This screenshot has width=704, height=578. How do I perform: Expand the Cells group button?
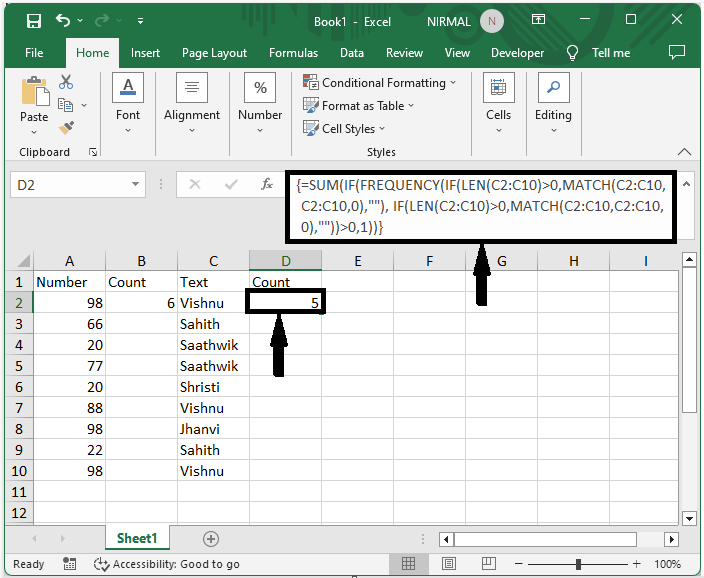pos(498,104)
